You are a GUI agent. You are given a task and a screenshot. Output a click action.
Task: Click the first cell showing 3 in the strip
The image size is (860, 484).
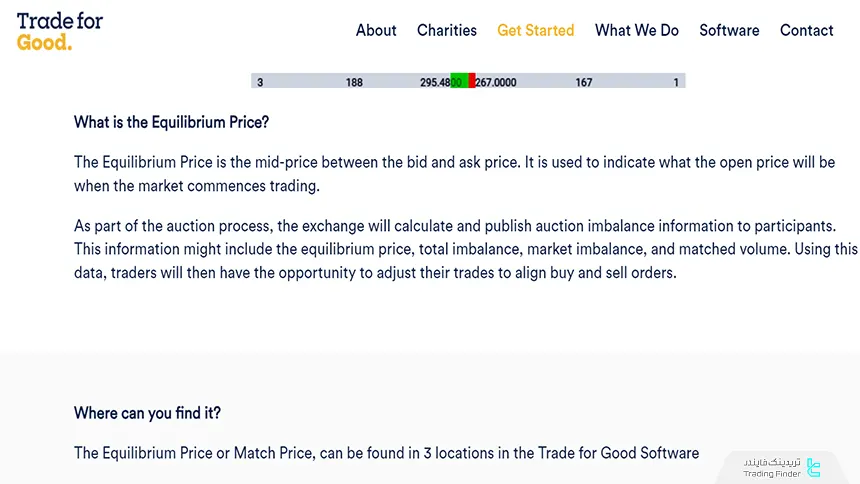(x=260, y=82)
